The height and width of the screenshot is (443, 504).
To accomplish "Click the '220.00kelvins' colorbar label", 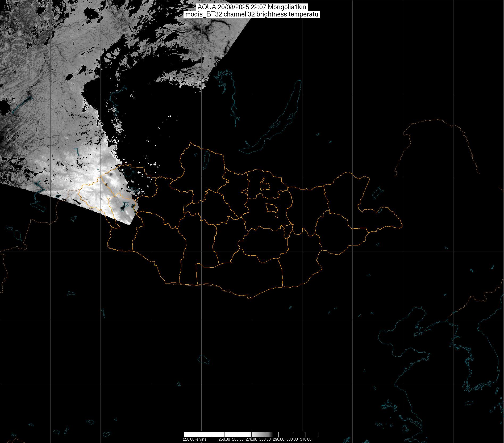I will (x=194, y=439).
